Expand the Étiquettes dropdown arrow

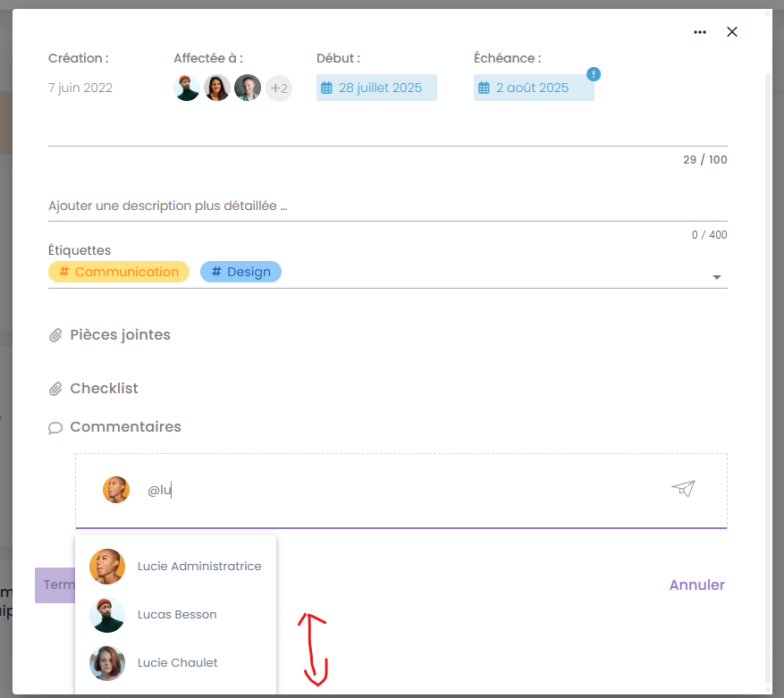(716, 277)
